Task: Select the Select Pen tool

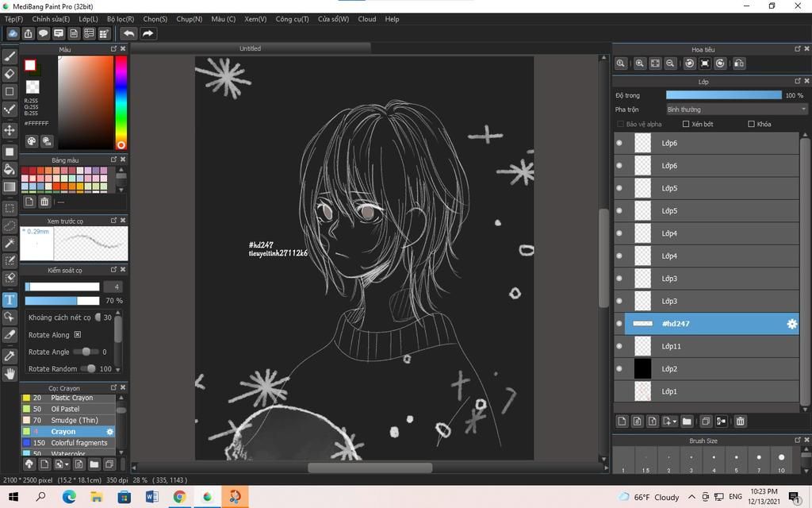Action: 10,260
